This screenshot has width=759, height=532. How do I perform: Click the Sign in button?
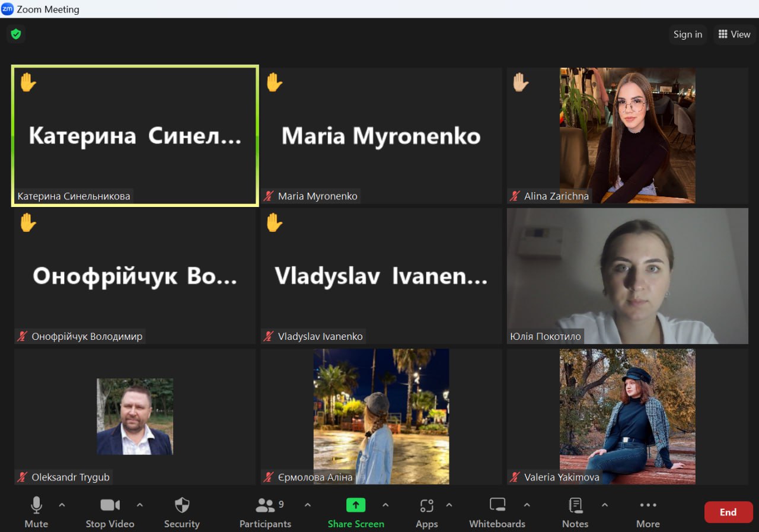pos(688,34)
